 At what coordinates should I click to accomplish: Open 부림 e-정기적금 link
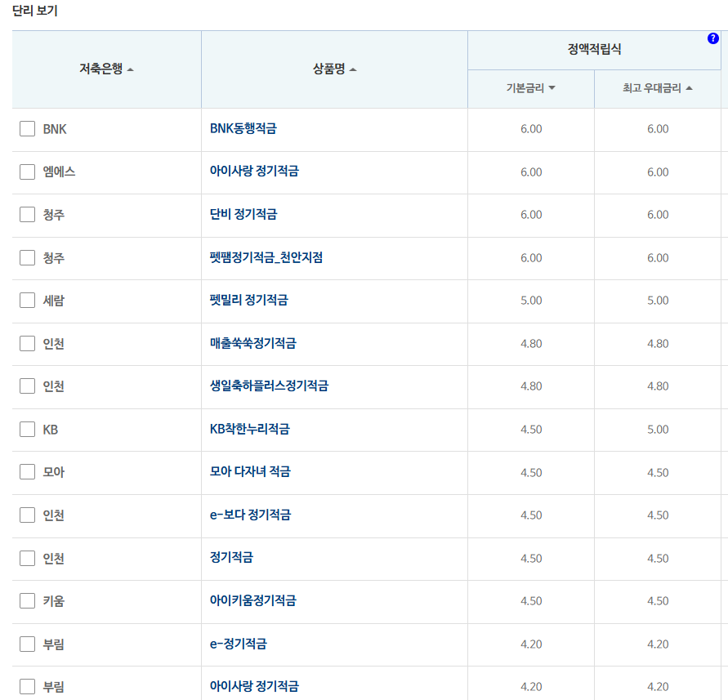(x=239, y=644)
